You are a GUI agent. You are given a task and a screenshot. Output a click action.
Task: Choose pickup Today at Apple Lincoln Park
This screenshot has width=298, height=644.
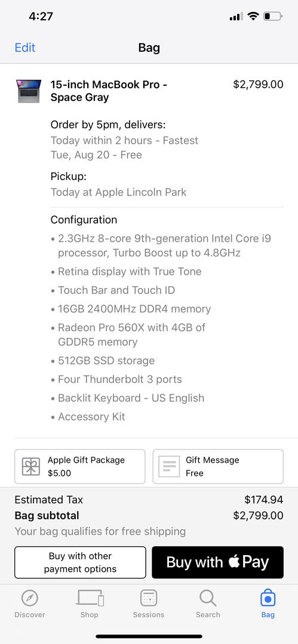(x=118, y=192)
